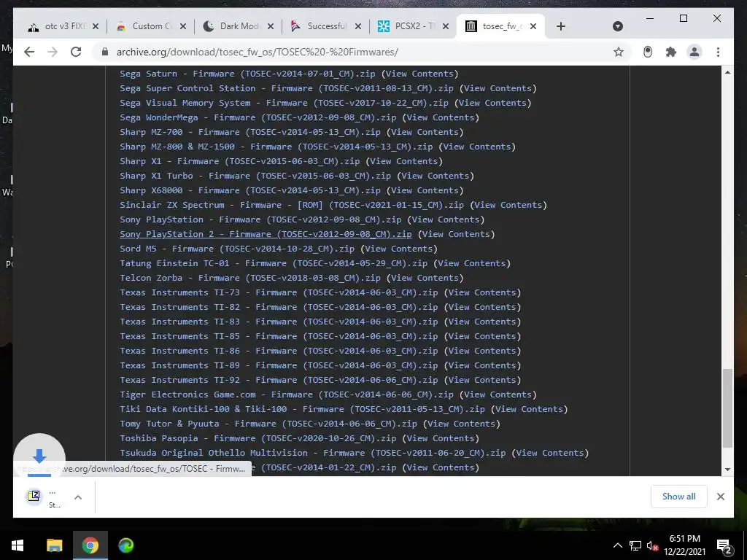Click the blue download arrow animation icon
The height and width of the screenshot is (560, 747).
coord(39,456)
